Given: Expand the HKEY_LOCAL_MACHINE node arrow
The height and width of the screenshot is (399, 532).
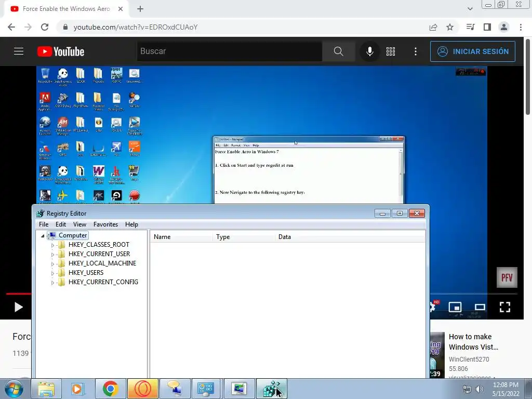Looking at the screenshot, I should pyautogui.click(x=52, y=263).
